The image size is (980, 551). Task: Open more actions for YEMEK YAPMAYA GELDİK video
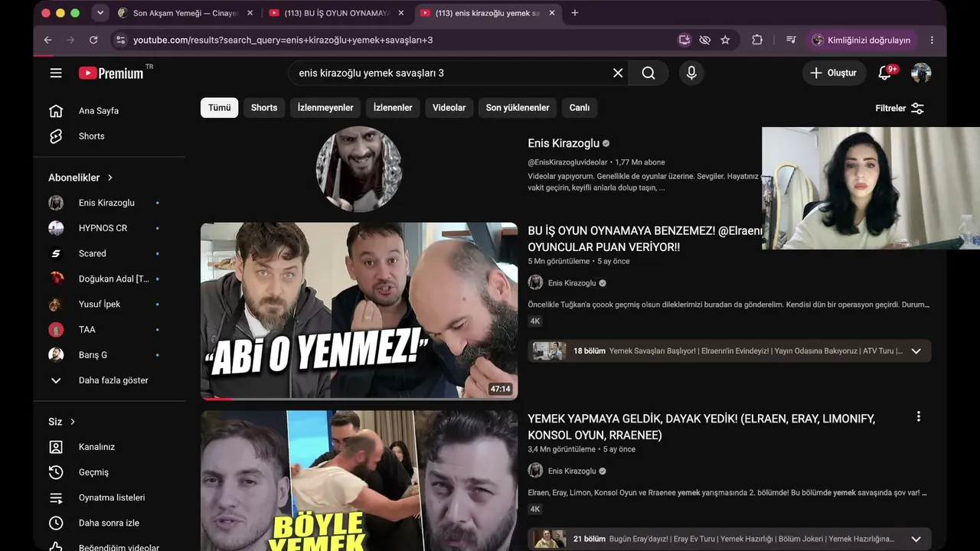point(918,417)
